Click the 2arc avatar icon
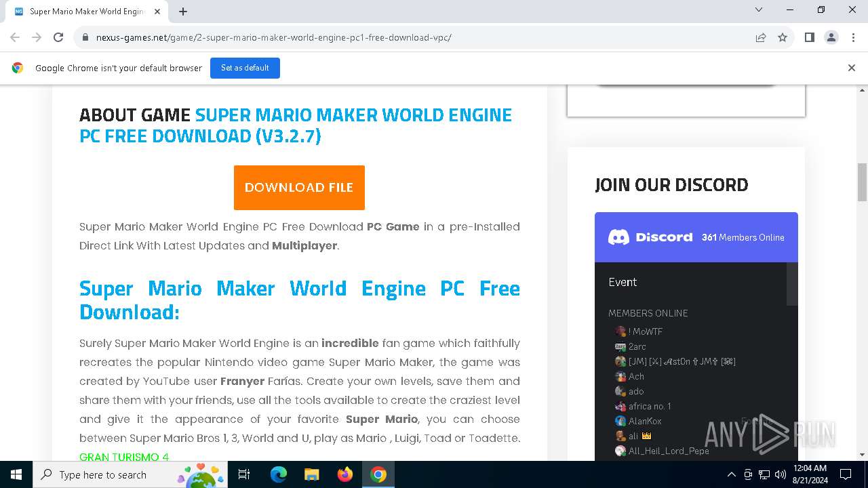The height and width of the screenshot is (488, 868). [x=620, y=346]
